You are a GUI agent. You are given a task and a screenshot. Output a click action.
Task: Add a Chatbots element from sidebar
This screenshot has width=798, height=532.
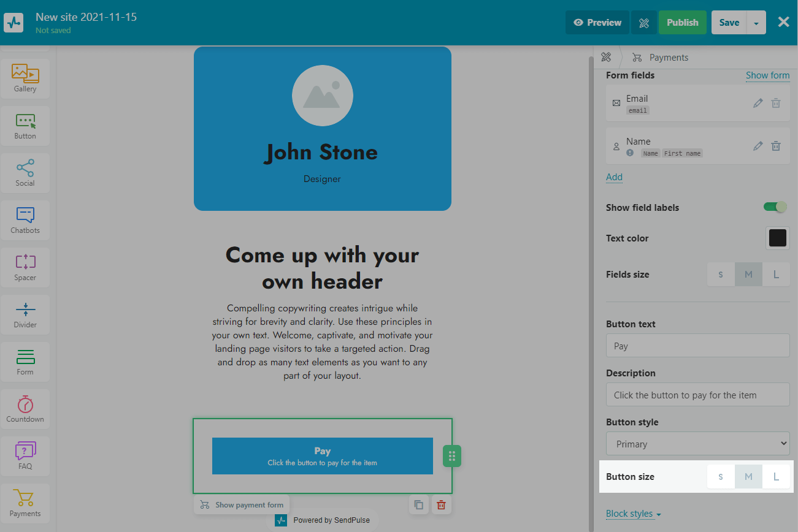pos(25,219)
